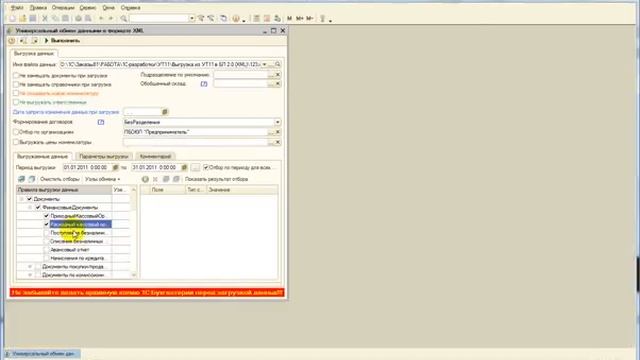The height and width of the screenshot is (360, 640).
Task: Click the M+ calculator memory button
Action: [300, 18]
